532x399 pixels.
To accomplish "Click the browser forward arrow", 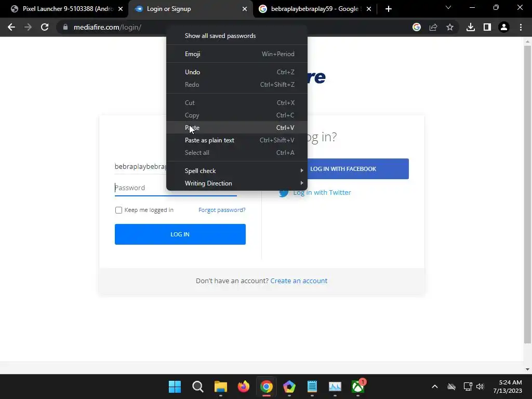I will (x=28, y=27).
